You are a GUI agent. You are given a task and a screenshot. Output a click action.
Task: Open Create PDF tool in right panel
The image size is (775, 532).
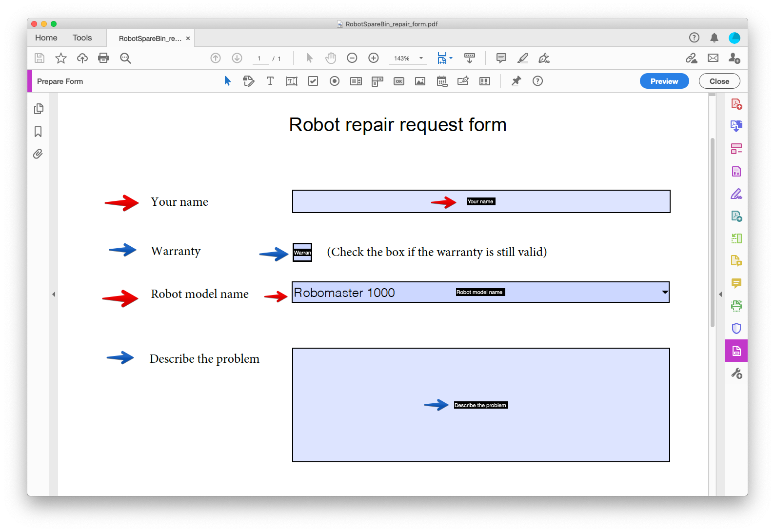pyautogui.click(x=736, y=104)
